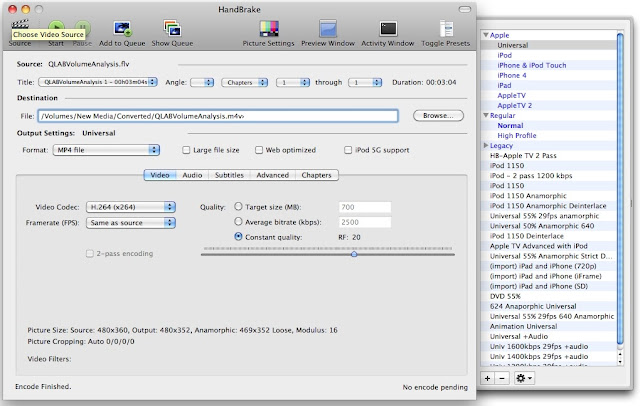Select the HB-Apple TV 2 Pass preset

[523, 155]
